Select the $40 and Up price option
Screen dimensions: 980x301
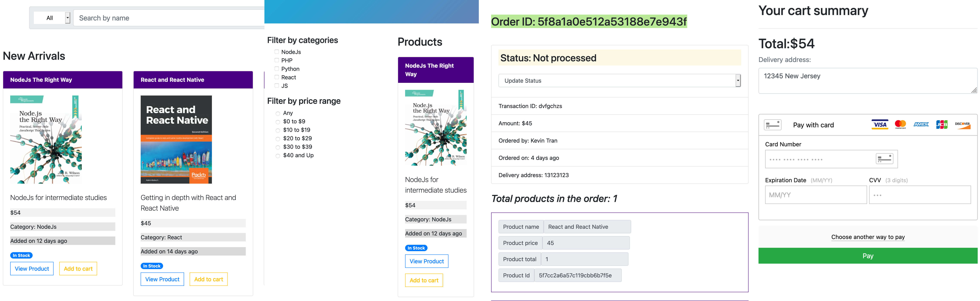pyautogui.click(x=278, y=156)
